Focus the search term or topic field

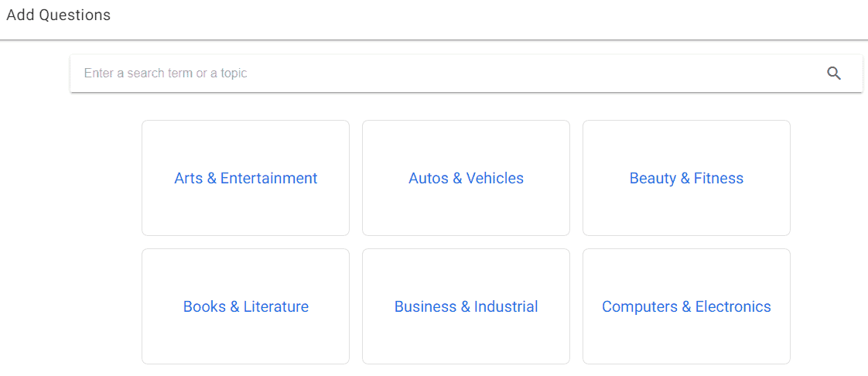466,73
